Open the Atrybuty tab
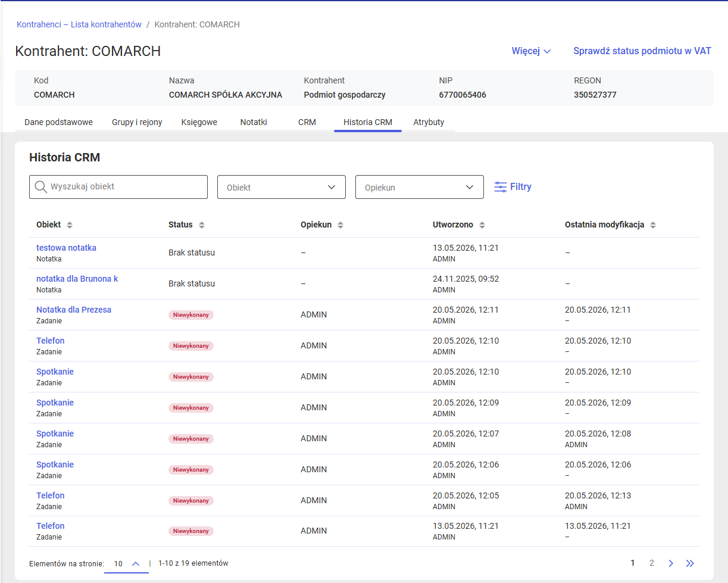Image resolution: width=728 pixels, height=583 pixels. pos(429,122)
